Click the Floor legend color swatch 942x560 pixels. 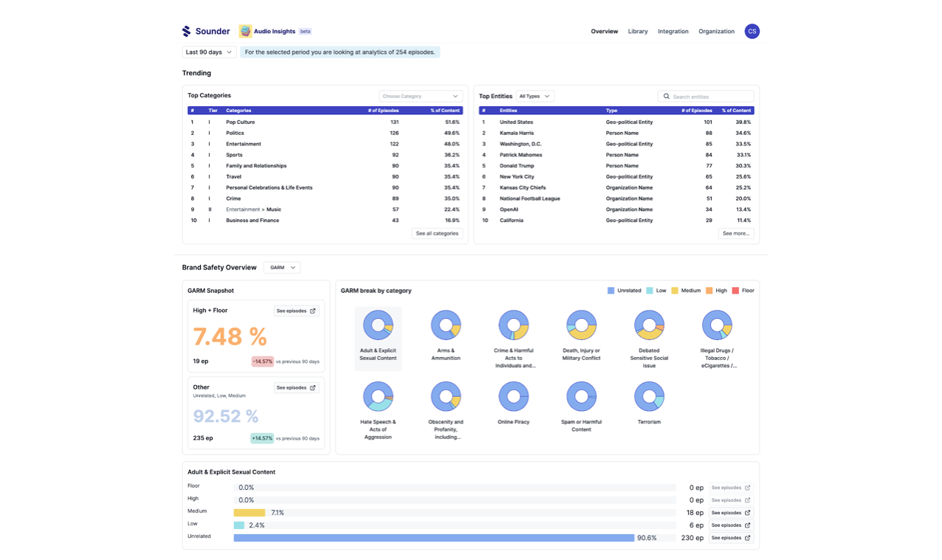(x=735, y=291)
